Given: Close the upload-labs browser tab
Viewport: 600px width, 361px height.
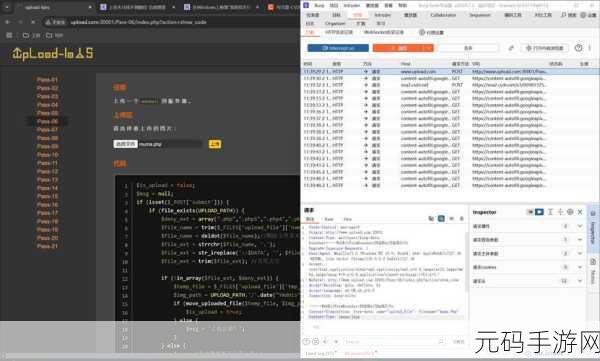Looking at the screenshot, I should (90, 7).
